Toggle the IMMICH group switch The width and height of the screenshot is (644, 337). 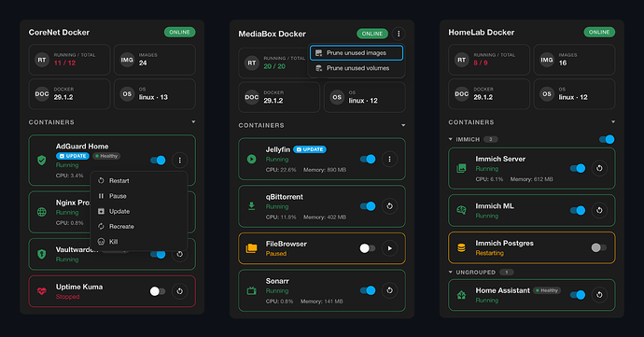pos(607,139)
